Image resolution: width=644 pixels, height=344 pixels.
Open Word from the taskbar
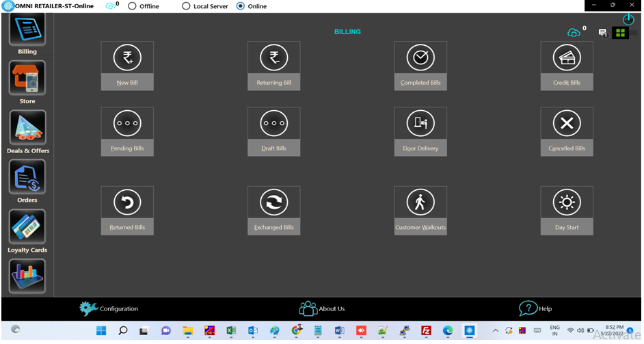pyautogui.click(x=340, y=330)
